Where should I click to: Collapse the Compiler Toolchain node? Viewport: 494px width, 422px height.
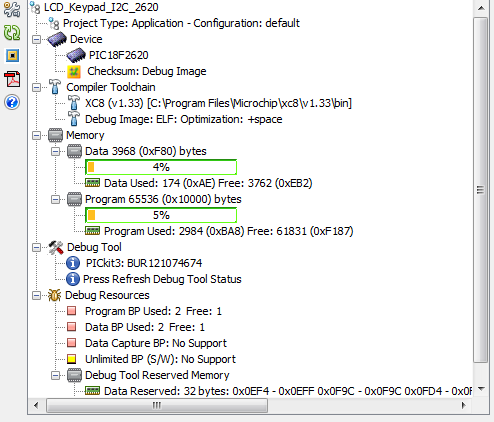[x=36, y=87]
